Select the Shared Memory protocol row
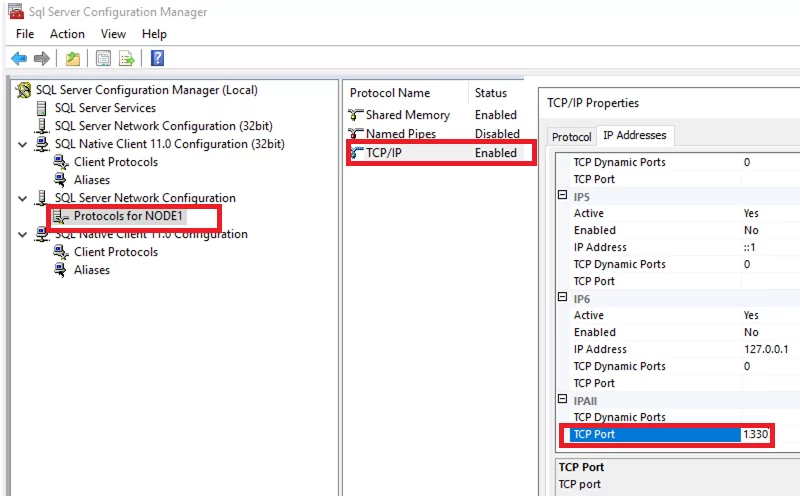Image resolution: width=800 pixels, height=496 pixels. coord(433,115)
